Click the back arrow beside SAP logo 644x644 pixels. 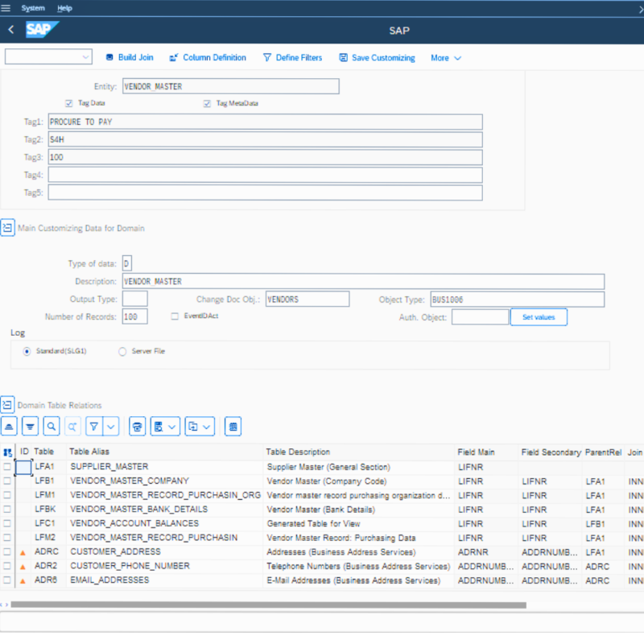11,30
